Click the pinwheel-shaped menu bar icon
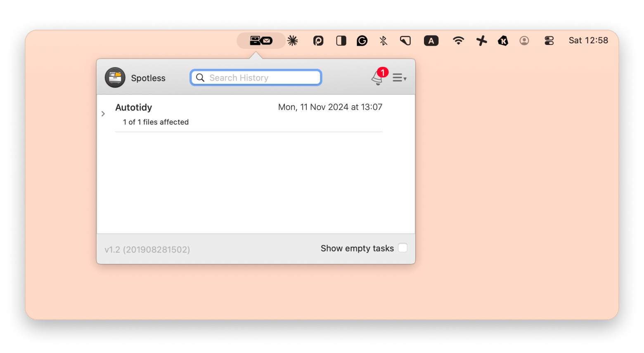Viewport: 644px width, 353px height. tap(481, 40)
